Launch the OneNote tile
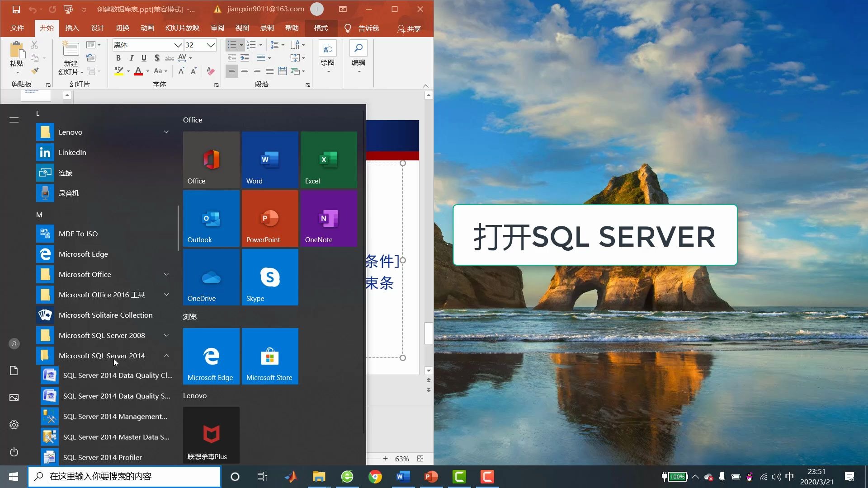This screenshot has width=868, height=488. pyautogui.click(x=329, y=218)
